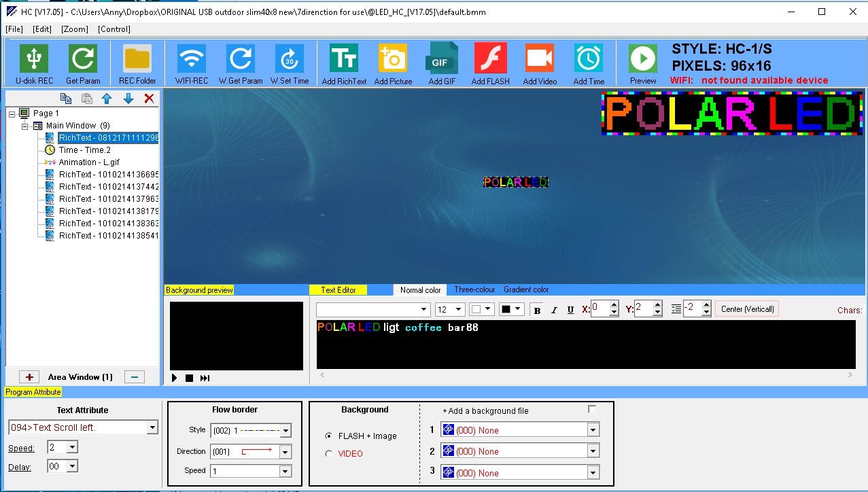Select the VIDEO background radio button
This screenshot has height=492, width=868.
click(x=330, y=454)
